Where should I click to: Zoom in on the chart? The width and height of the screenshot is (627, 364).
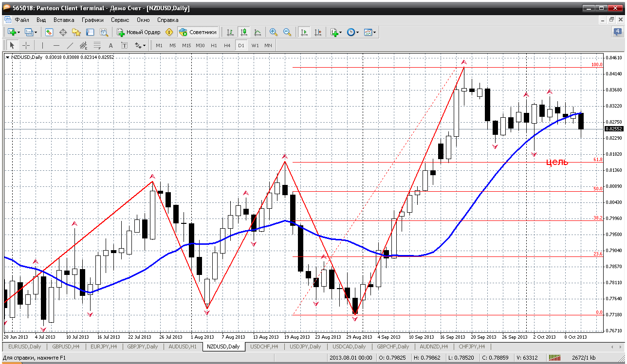pos(274,32)
